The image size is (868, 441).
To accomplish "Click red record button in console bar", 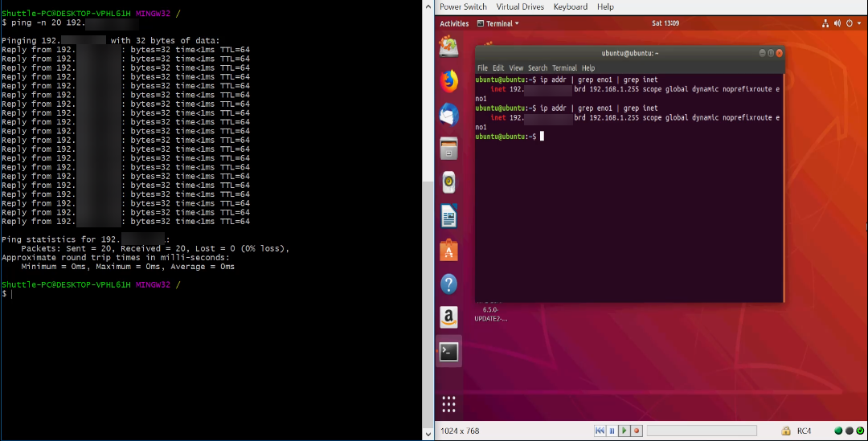I will pos(636,431).
